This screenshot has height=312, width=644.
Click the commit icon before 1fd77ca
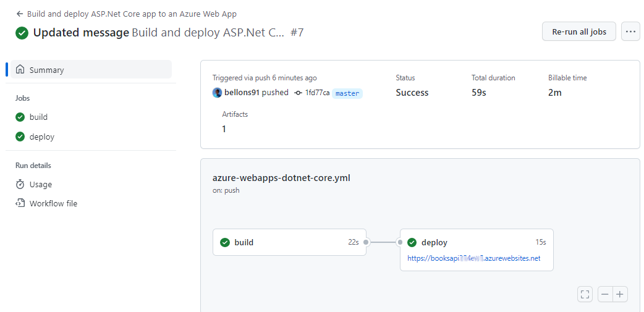299,93
